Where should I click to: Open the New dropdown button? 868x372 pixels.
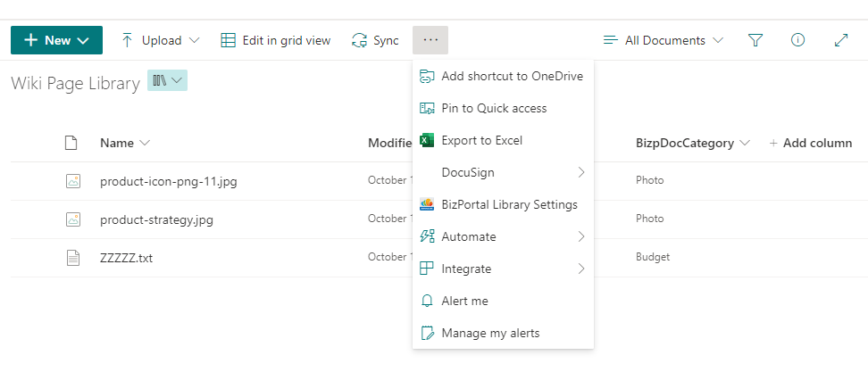[56, 40]
